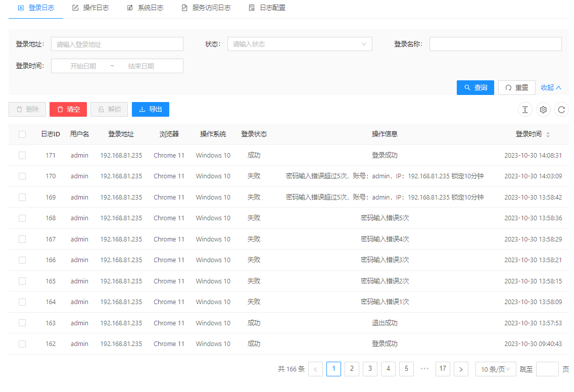Click the table density (row height) icon
Image resolution: width=574 pixels, height=392 pixels.
525,110
